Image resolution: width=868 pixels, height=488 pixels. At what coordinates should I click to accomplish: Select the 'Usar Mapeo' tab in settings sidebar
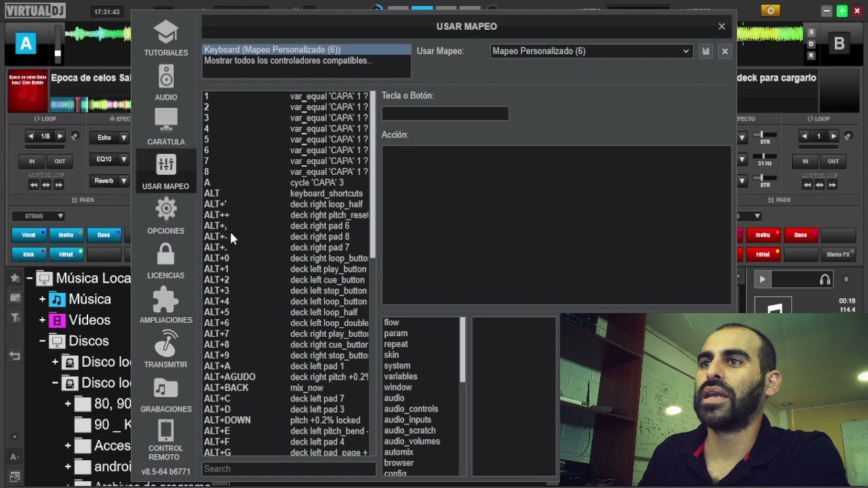(165, 171)
